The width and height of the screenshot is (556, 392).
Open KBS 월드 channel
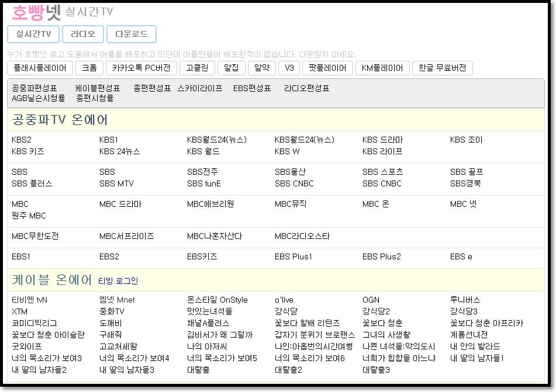(x=203, y=151)
